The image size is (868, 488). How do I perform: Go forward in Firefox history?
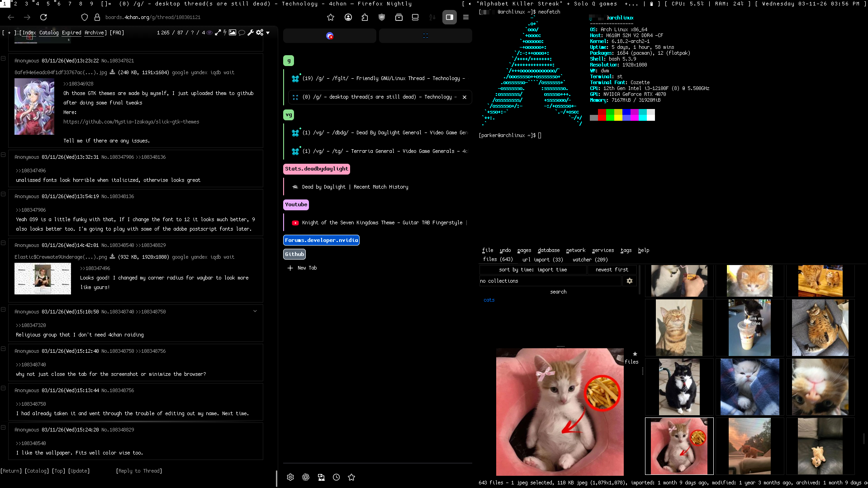click(27, 17)
